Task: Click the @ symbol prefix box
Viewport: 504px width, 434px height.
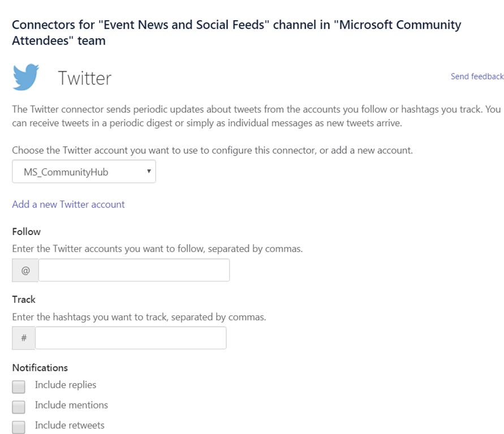Action: pyautogui.click(x=25, y=270)
